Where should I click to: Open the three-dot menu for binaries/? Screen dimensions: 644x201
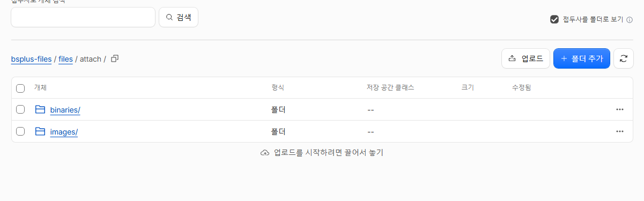pos(620,109)
